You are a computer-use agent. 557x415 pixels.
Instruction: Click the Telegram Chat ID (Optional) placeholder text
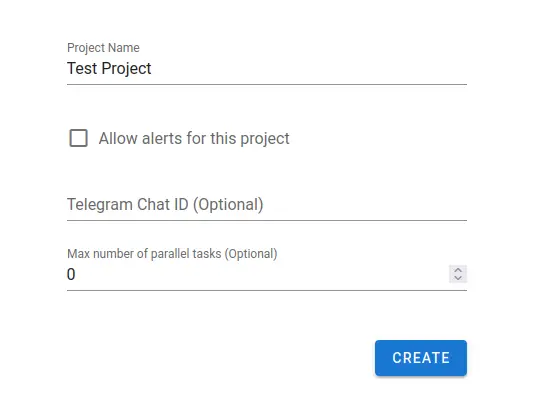click(x=165, y=204)
